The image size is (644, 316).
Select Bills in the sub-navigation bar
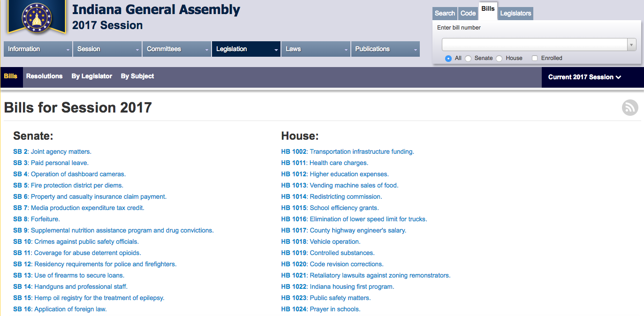point(11,76)
